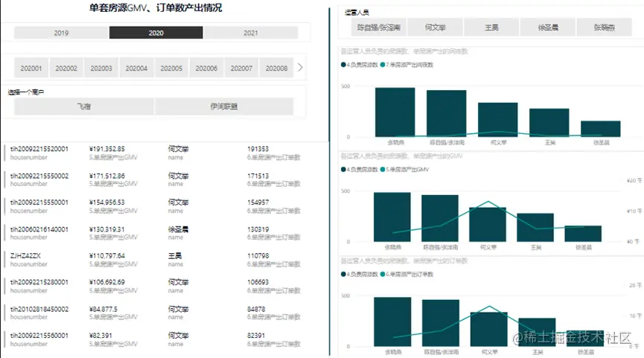This screenshot has height=358, width=644.
Task: Select year 2021 in the year slicer
Action: click(251, 33)
